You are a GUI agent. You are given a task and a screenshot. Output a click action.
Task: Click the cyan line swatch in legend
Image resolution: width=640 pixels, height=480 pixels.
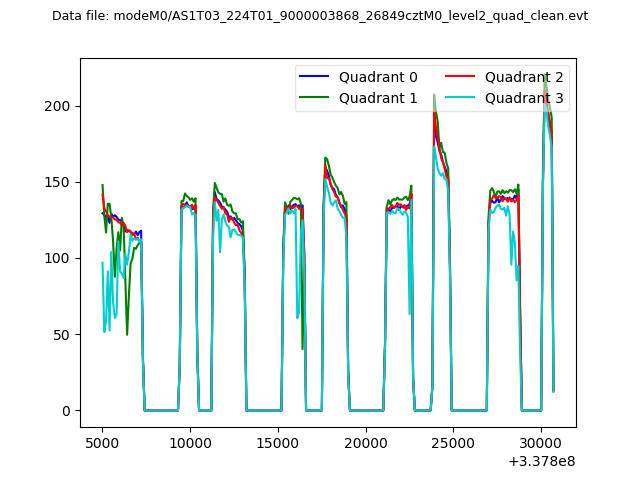(x=462, y=97)
